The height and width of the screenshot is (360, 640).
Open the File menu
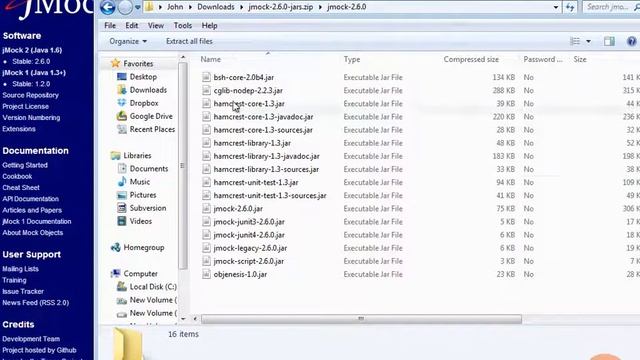110,25
